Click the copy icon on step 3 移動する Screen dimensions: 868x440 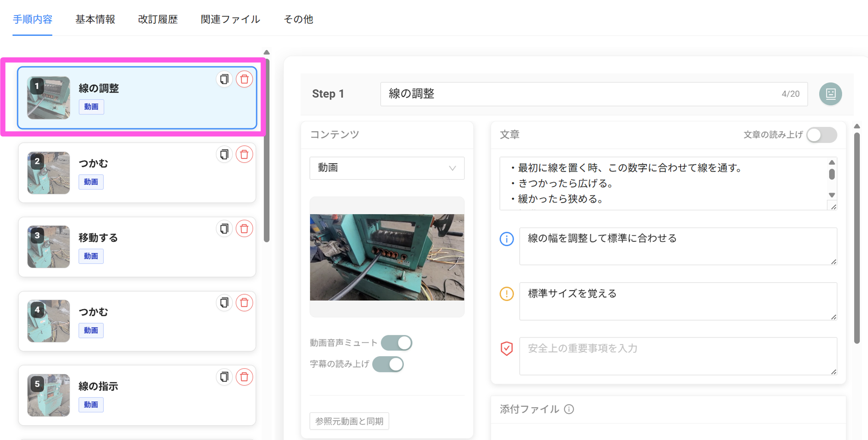pos(224,228)
